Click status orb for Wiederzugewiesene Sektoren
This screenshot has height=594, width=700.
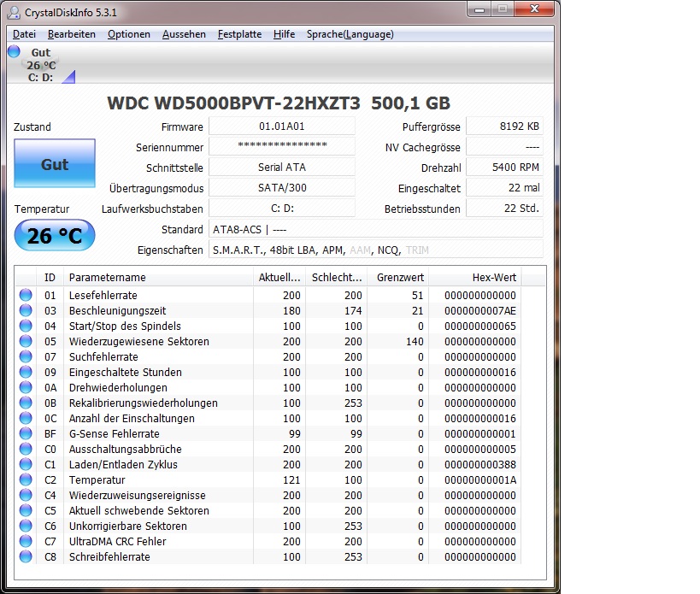click(x=26, y=341)
